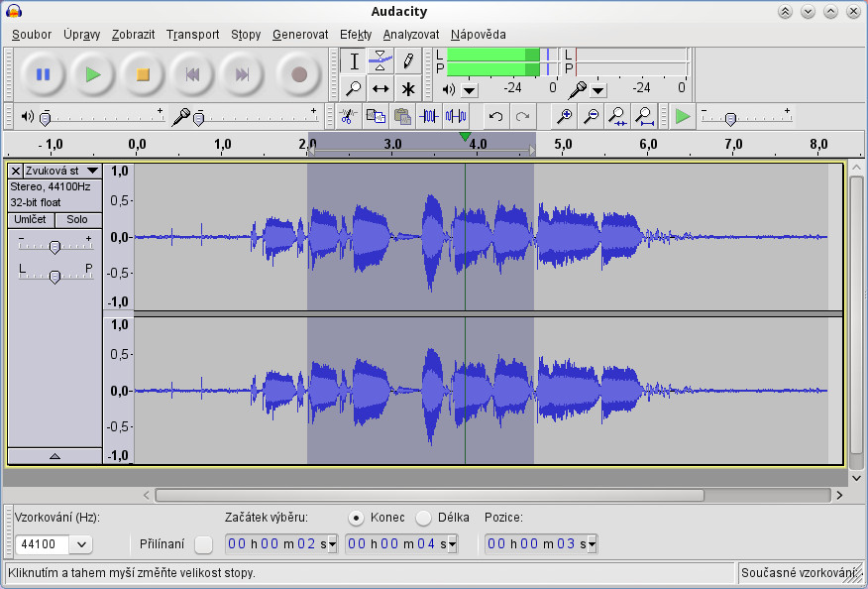Image resolution: width=868 pixels, height=589 pixels.
Task: Open the Zvuková st track name menu
Action: (x=62, y=171)
